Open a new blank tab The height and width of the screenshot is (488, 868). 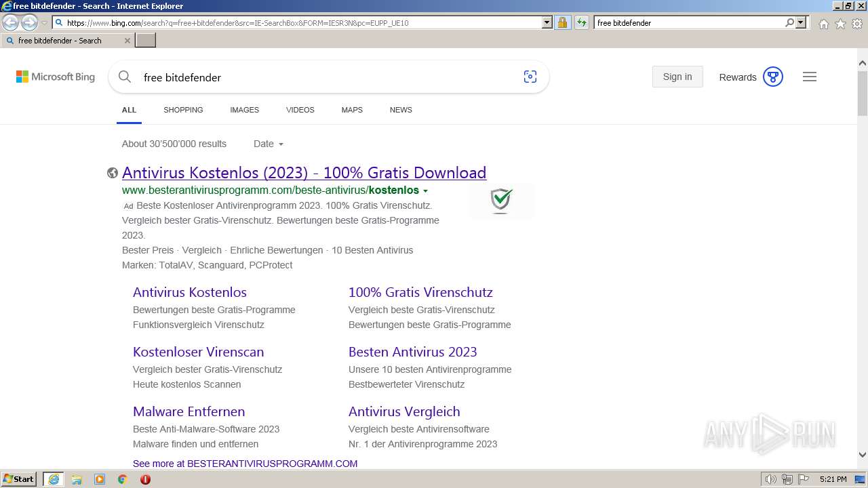click(146, 41)
